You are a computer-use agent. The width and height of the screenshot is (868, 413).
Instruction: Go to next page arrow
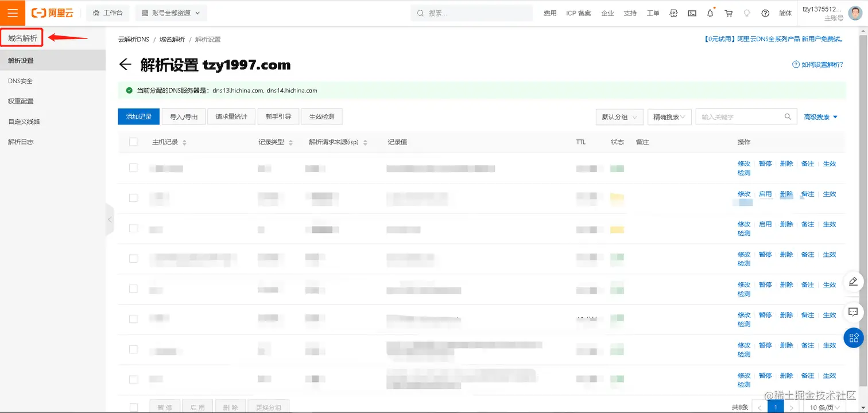(791, 407)
